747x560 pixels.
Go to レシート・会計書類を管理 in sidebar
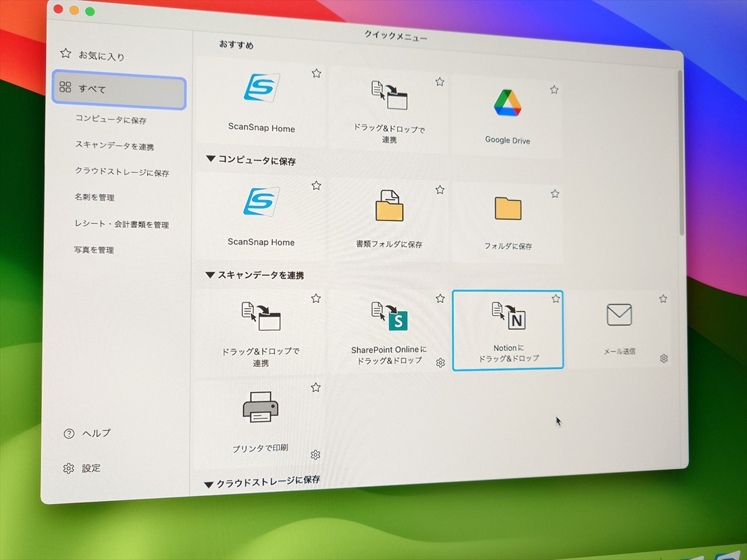pyautogui.click(x=121, y=224)
